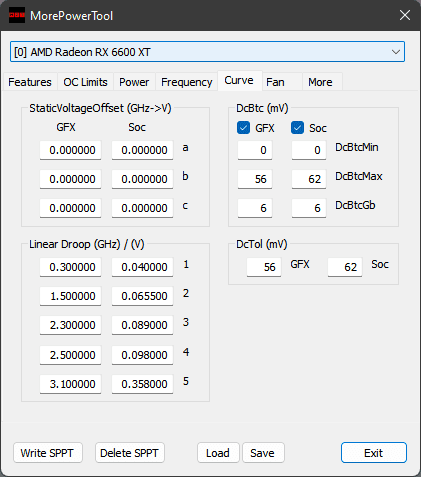Screen dimensions: 421x477
Task: Open the AMD Radeon RX 6600 XT dropdown
Action: [207, 52]
